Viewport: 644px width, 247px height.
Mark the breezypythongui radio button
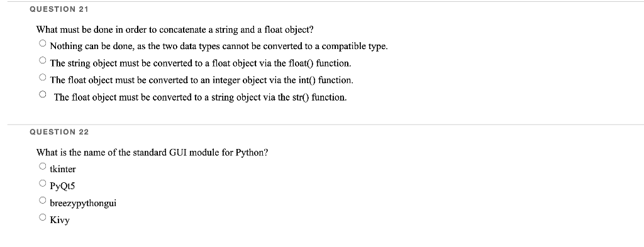[x=42, y=200]
